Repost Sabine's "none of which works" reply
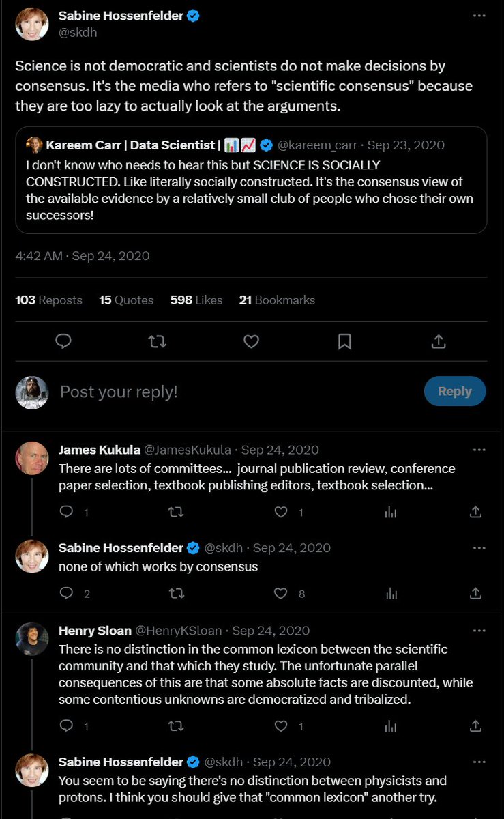The width and height of the screenshot is (504, 819). click(176, 594)
